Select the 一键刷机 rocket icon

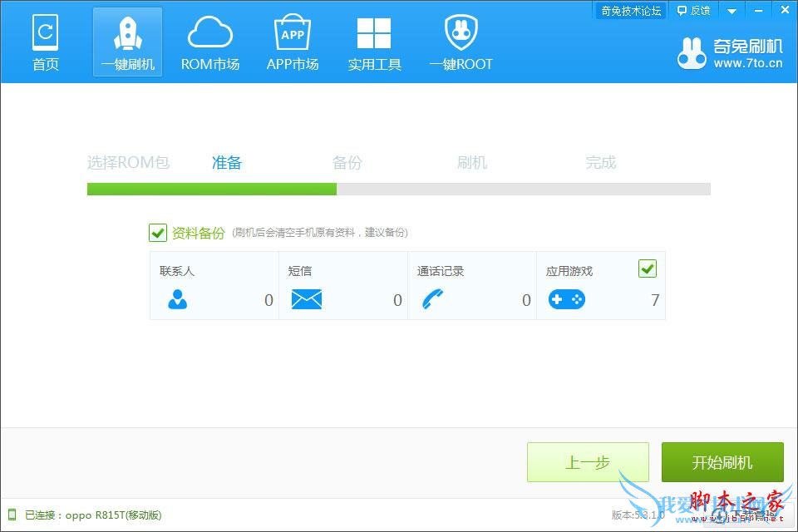pos(127,40)
